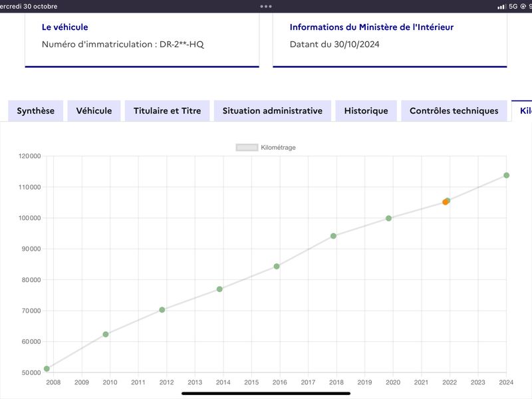This screenshot has height=399, width=532.
Task: Toggle the Kilométrage legend entry
Action: pyautogui.click(x=265, y=148)
